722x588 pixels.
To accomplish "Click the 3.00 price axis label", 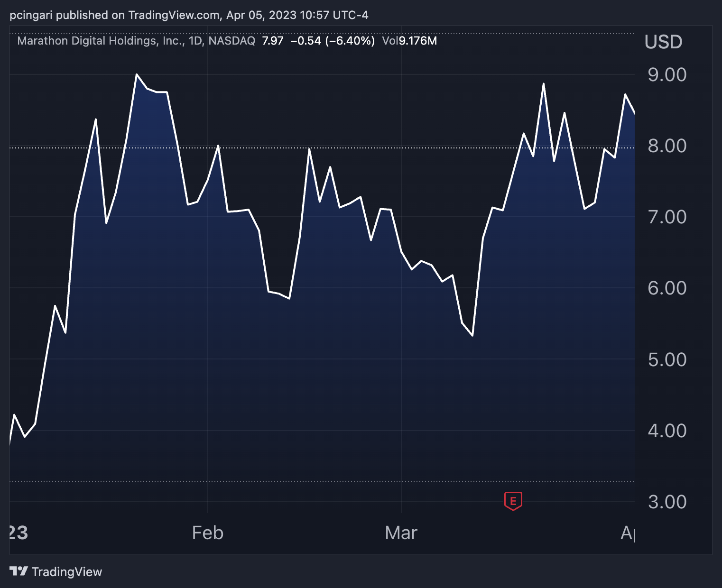I will [x=667, y=502].
